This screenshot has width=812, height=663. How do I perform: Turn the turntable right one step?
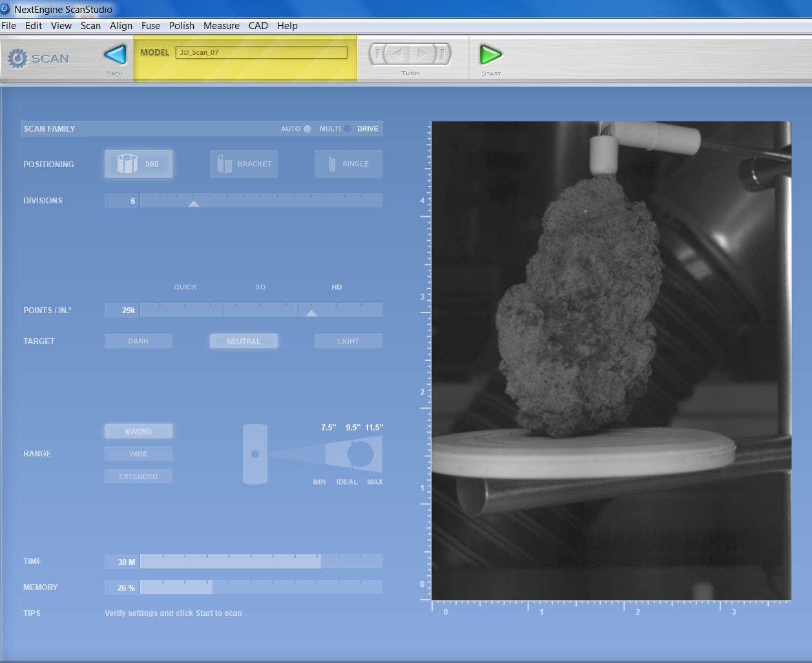(422, 54)
